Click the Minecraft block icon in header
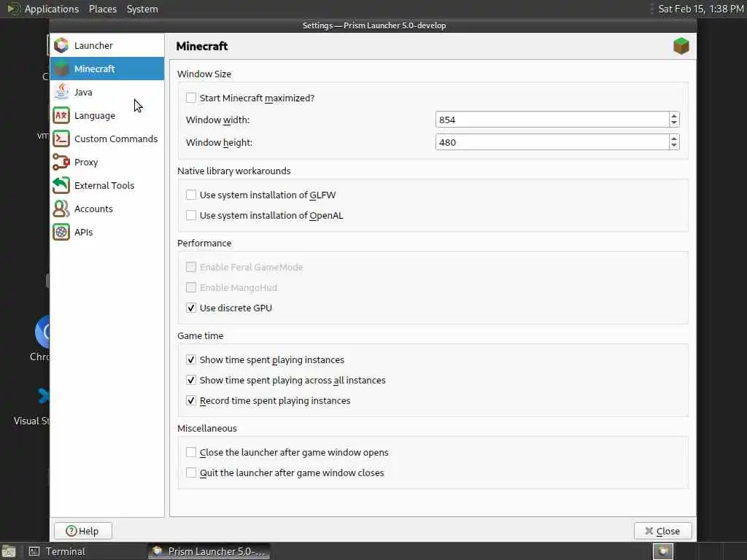Viewport: 747px width, 560px height. point(681,46)
